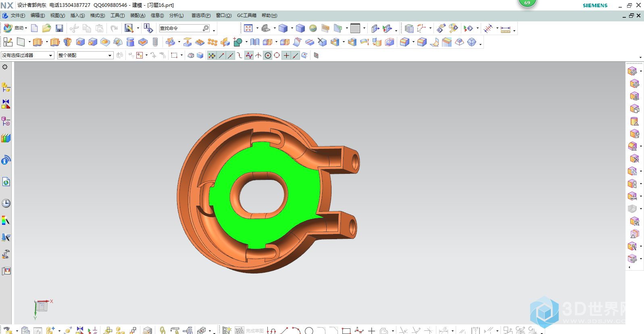Toggle the snap point on curve option

(x=296, y=55)
